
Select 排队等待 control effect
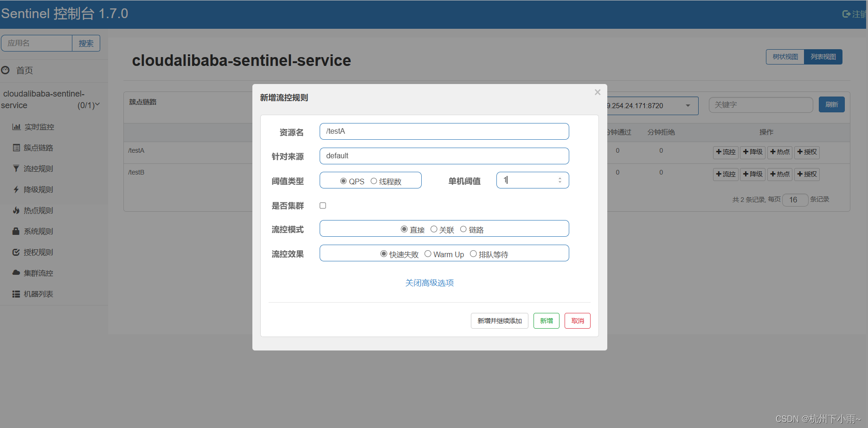[473, 254]
